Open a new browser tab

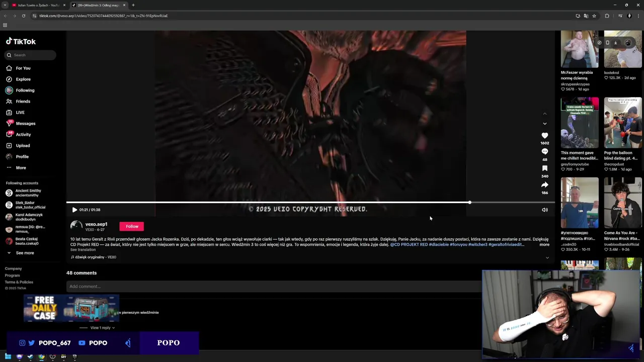pyautogui.click(x=133, y=5)
